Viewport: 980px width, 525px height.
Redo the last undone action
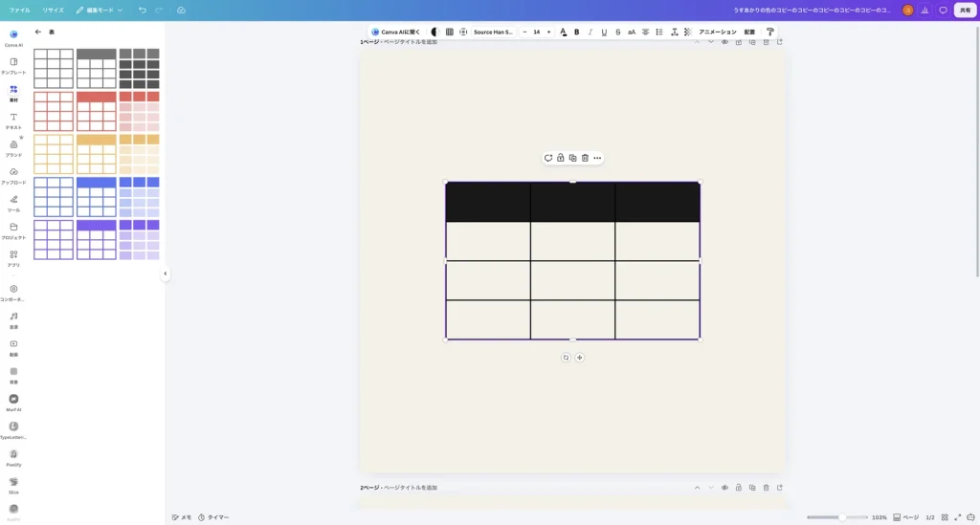coord(159,10)
